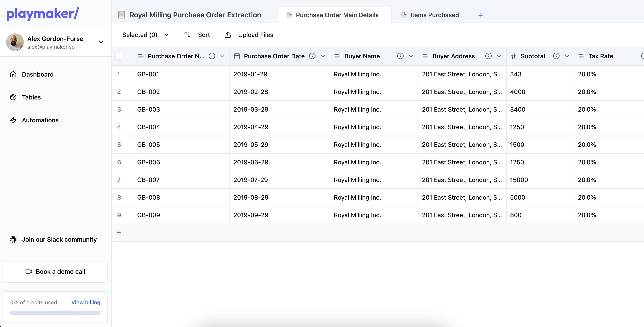Click the credits used progress bar
The height and width of the screenshot is (327, 644).
tap(55, 313)
